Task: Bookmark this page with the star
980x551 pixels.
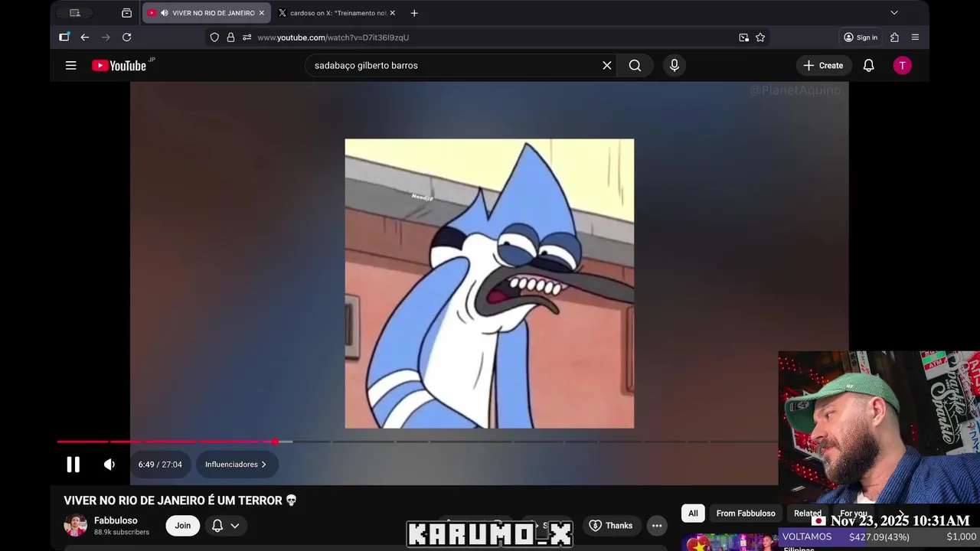Action: (x=760, y=37)
